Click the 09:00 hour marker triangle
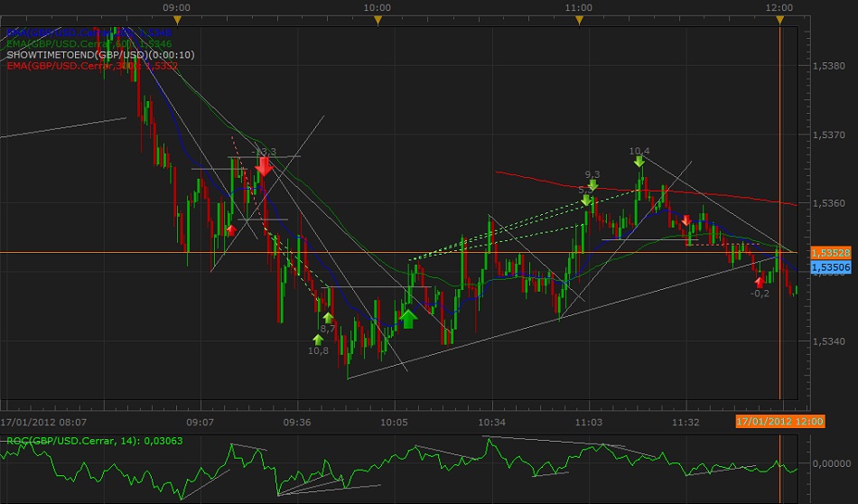 pyautogui.click(x=178, y=20)
